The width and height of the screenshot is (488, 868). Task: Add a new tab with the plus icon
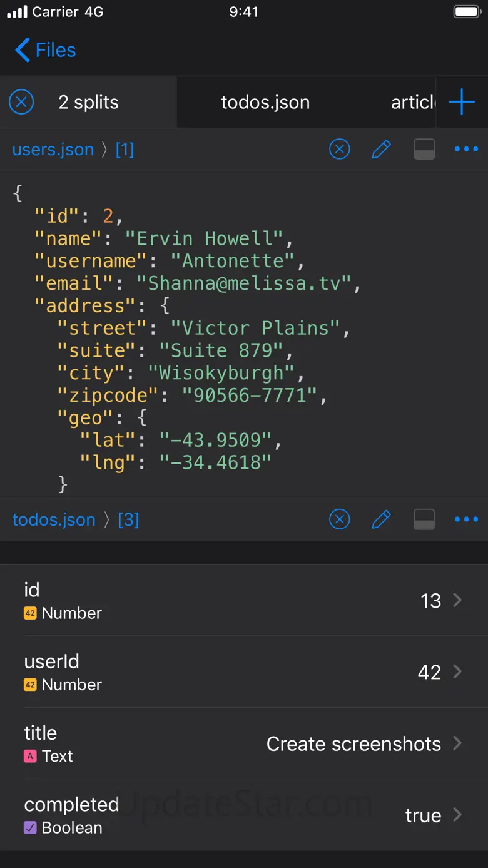click(462, 102)
